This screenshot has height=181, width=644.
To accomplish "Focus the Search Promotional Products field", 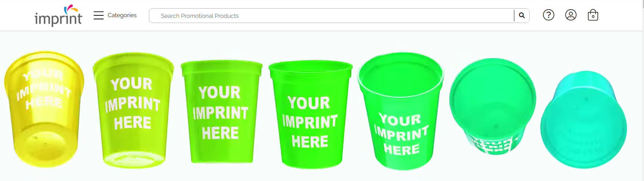I will click(x=331, y=16).
